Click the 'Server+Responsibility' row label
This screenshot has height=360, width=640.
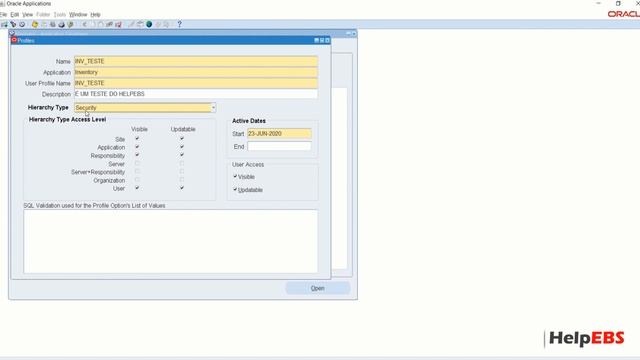click(98, 172)
